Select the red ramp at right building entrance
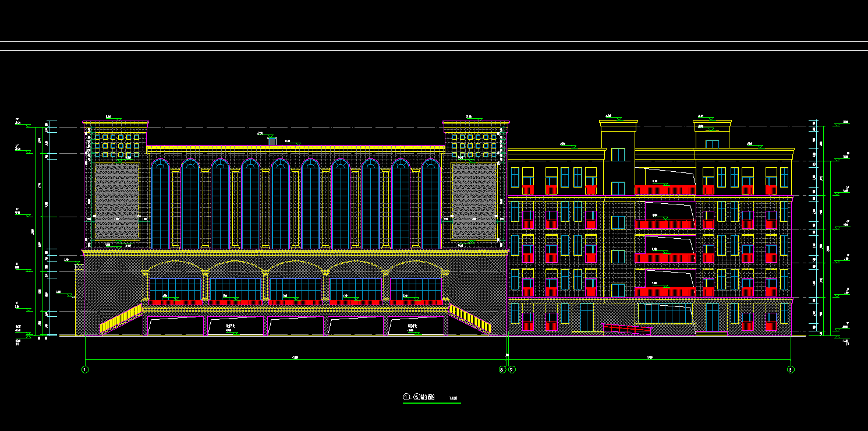Viewport: 868px width, 431px height. (x=626, y=329)
